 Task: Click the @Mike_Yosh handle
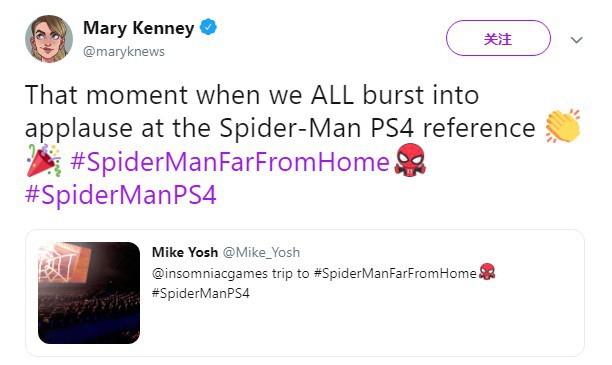click(x=261, y=253)
